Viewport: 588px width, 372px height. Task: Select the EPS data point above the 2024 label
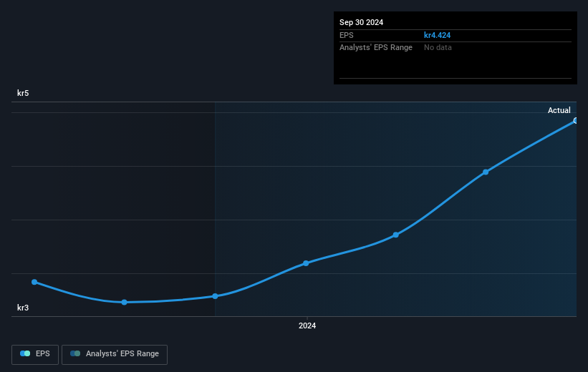coord(306,263)
